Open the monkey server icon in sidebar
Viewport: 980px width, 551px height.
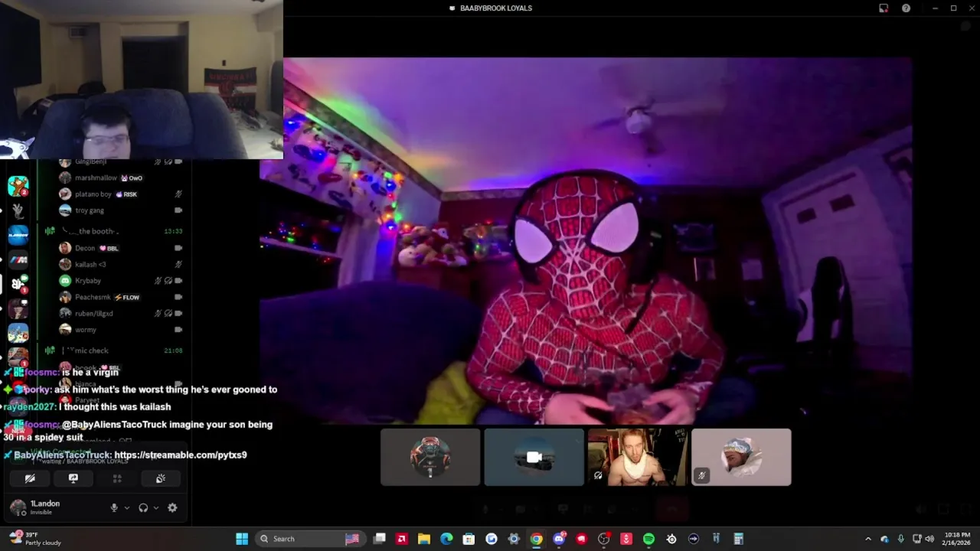(18, 186)
